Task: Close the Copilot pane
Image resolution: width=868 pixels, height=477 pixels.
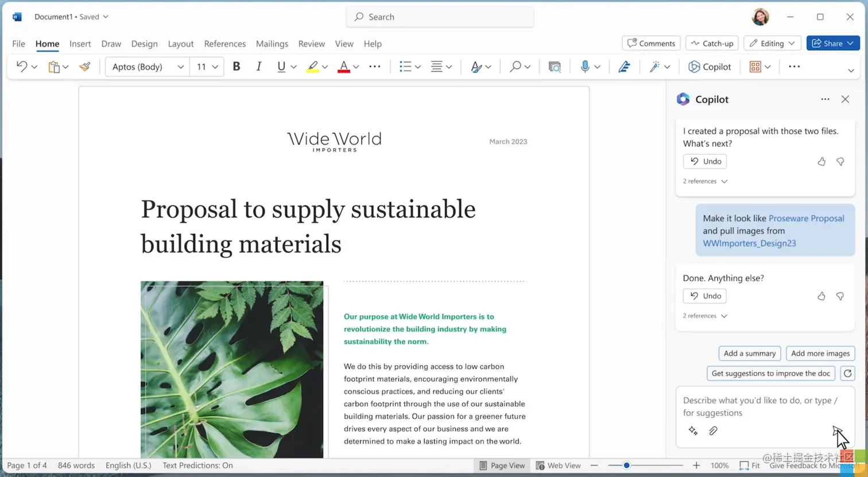Action: tap(845, 99)
